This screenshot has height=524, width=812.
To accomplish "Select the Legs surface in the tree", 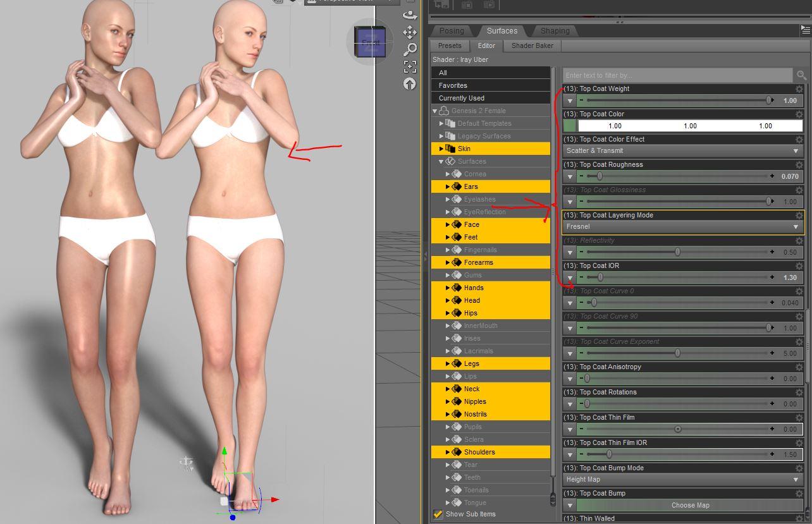I will [491, 363].
